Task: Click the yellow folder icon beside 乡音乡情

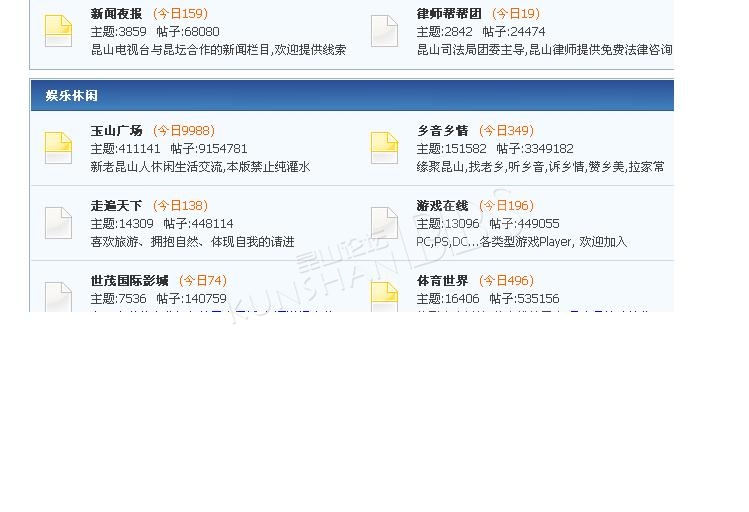Action: tap(384, 147)
